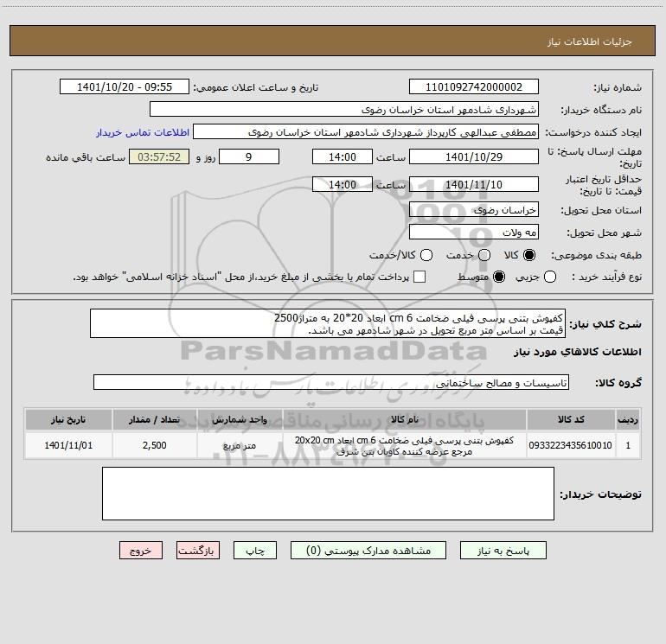Click the announcement date field 1401/10/20 - 09:55
The height and width of the screenshot is (644, 666).
125,87
